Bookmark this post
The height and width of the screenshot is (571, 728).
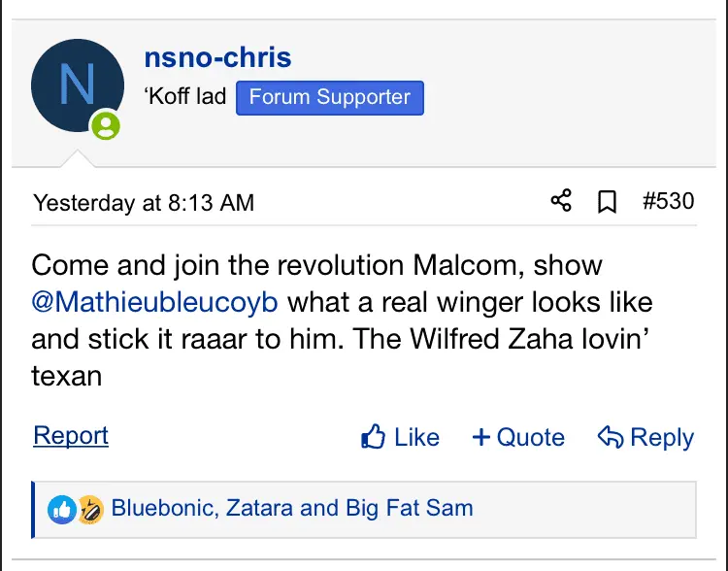click(607, 201)
